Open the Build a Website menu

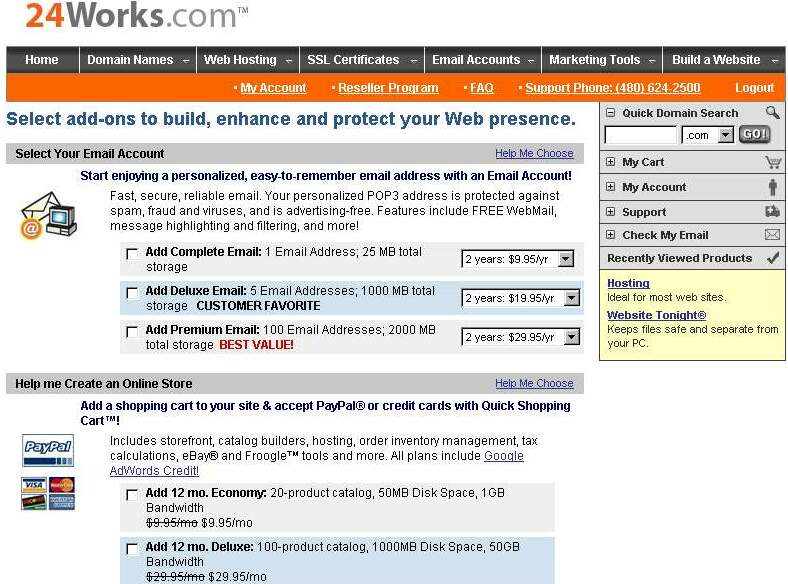click(x=724, y=60)
